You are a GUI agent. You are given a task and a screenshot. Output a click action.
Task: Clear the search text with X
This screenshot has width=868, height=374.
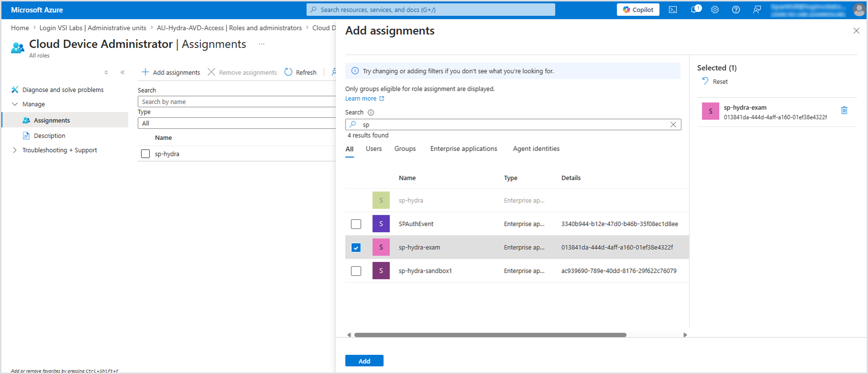coord(673,125)
